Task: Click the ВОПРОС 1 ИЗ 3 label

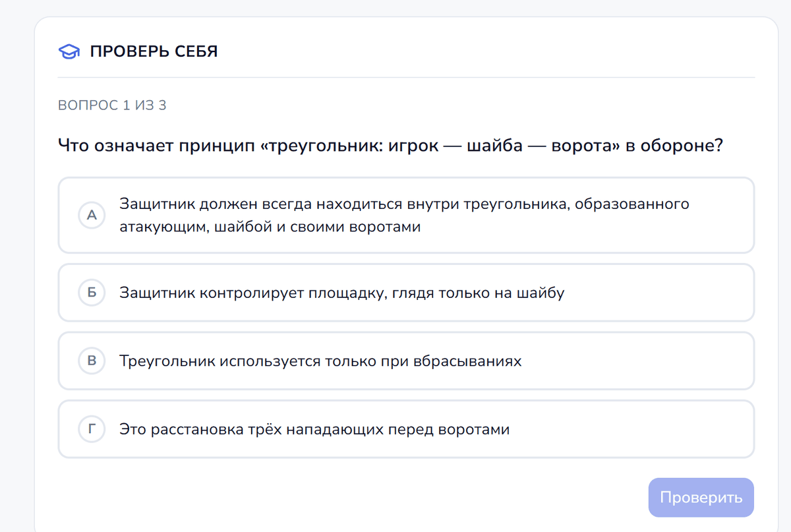Action: [113, 105]
